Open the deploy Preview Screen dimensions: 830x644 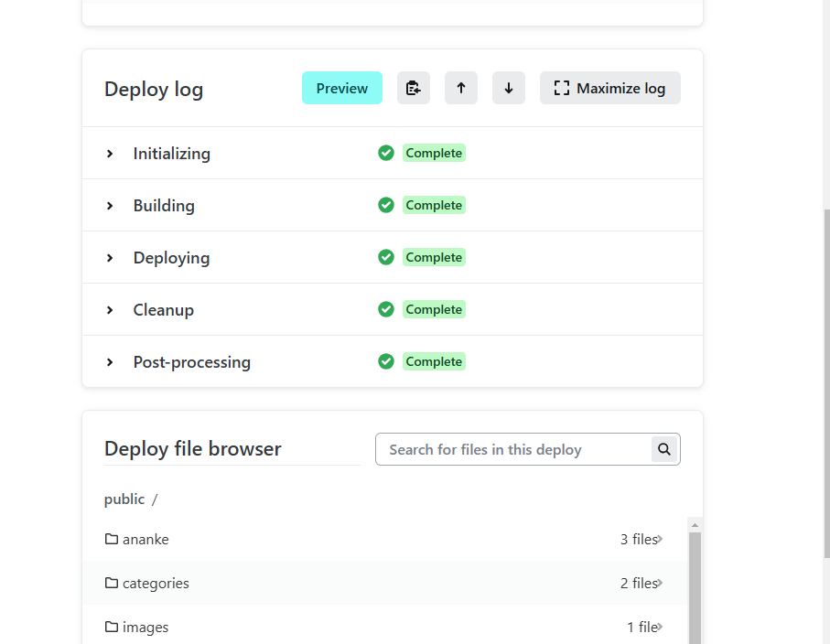click(x=342, y=88)
